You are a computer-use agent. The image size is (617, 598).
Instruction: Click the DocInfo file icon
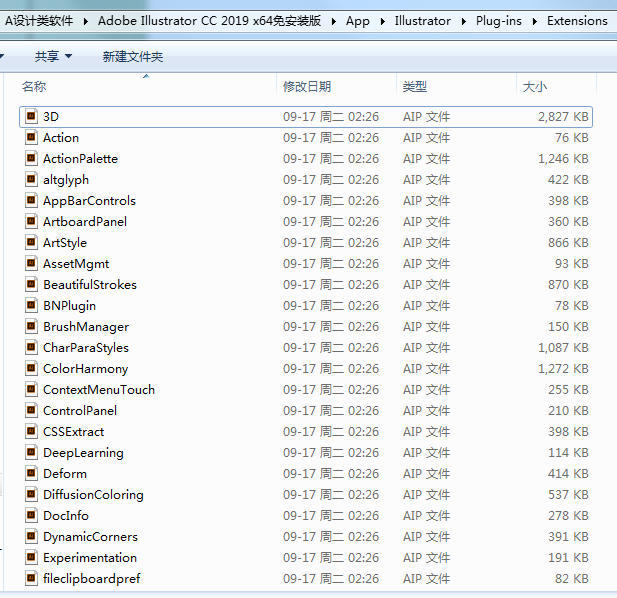click(31, 515)
